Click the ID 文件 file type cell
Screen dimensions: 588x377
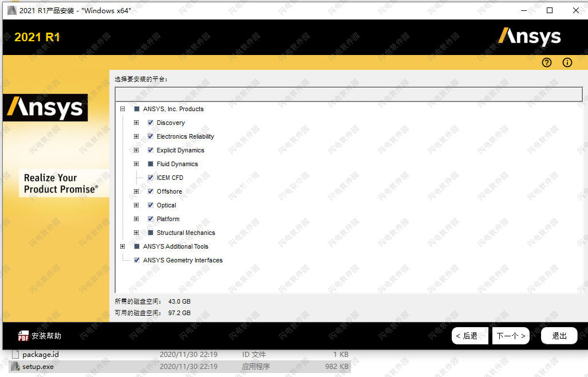pyautogui.click(x=254, y=355)
